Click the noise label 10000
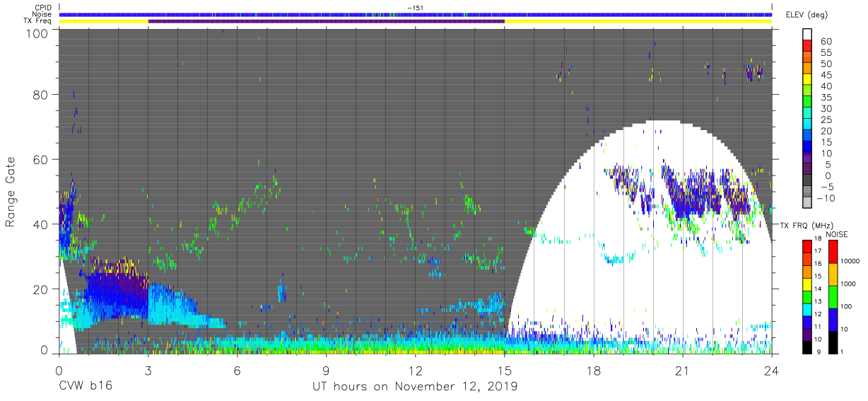The image size is (868, 401). click(x=852, y=262)
